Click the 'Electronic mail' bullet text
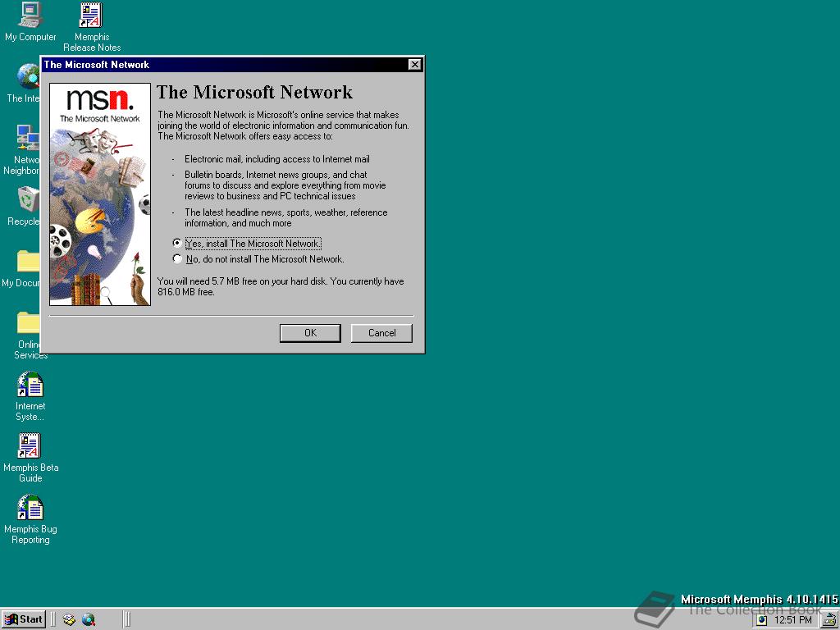 277,159
